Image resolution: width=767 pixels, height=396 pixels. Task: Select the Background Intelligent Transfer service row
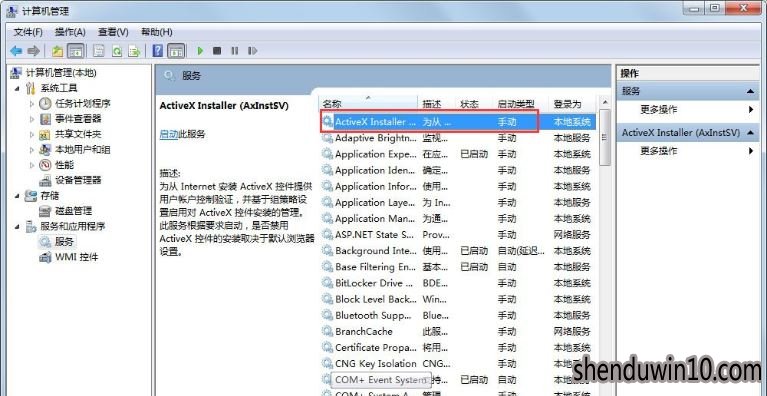(x=458, y=251)
